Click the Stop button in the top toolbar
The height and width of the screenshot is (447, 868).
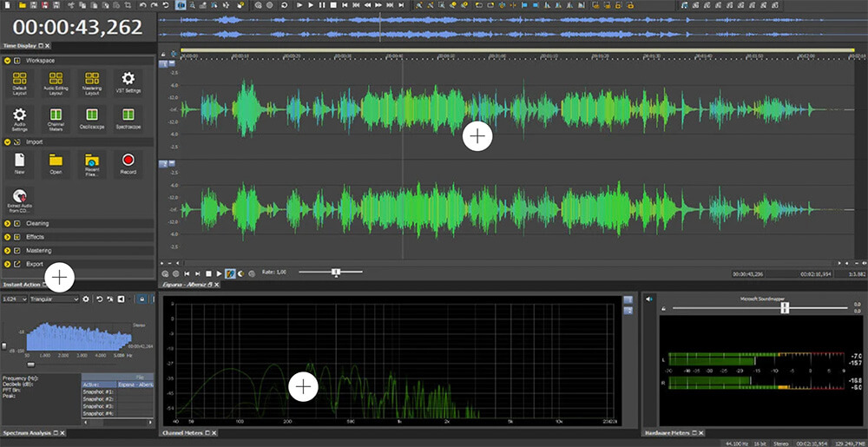coord(333,5)
